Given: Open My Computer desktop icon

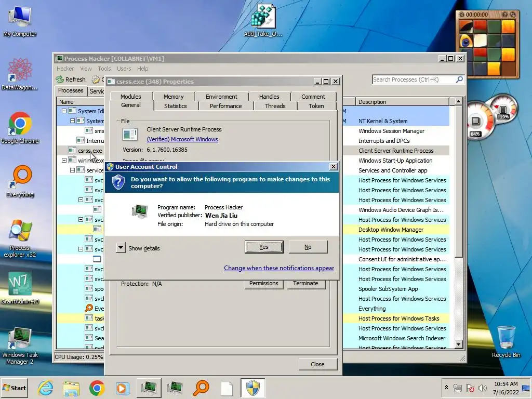Looking at the screenshot, I should (20, 21).
